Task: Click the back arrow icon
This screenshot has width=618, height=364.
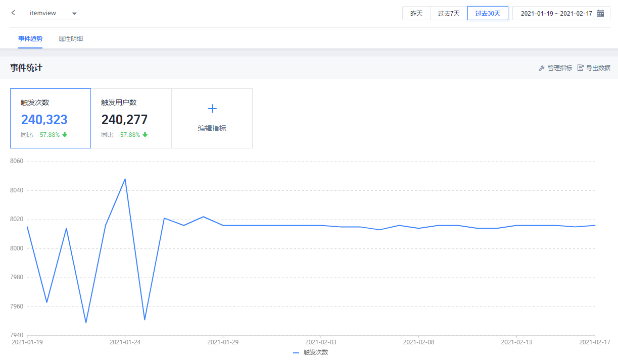Action: pyautogui.click(x=13, y=13)
